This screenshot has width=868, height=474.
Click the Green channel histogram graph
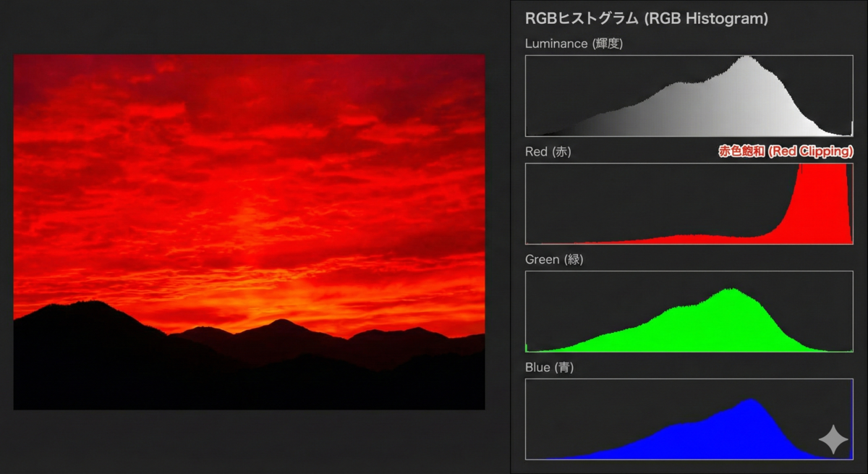click(689, 311)
